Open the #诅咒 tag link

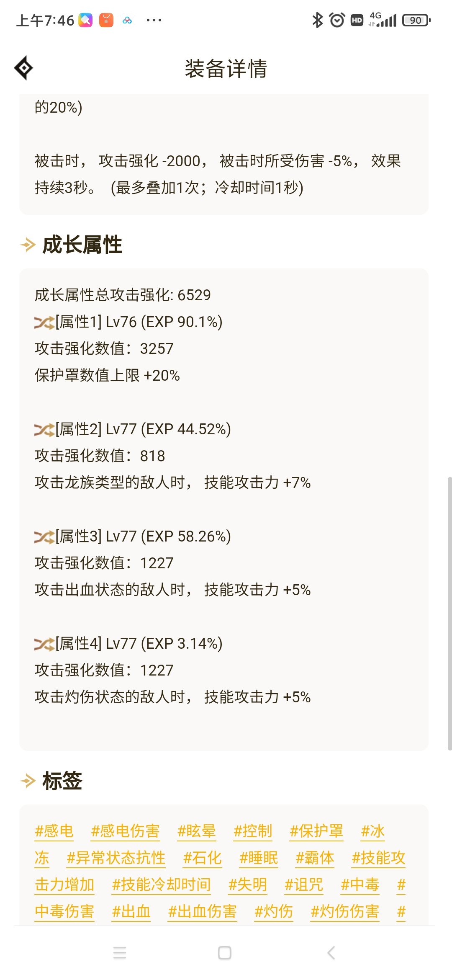(304, 885)
